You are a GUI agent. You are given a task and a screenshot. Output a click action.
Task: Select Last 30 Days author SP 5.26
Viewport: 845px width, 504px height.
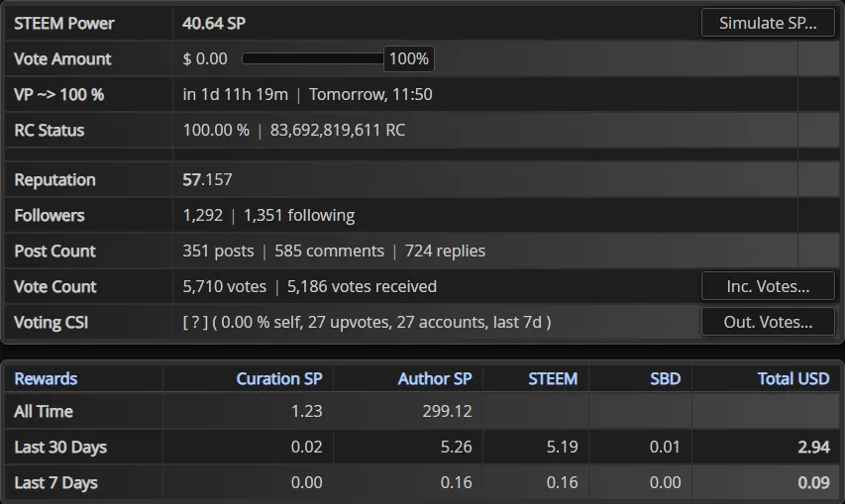pos(456,447)
